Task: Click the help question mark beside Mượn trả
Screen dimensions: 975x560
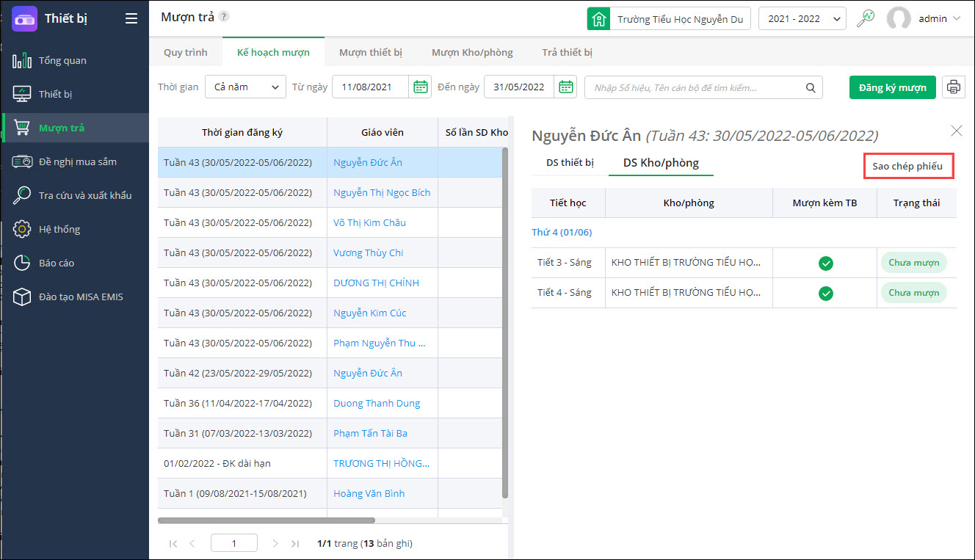Action: coord(224,17)
